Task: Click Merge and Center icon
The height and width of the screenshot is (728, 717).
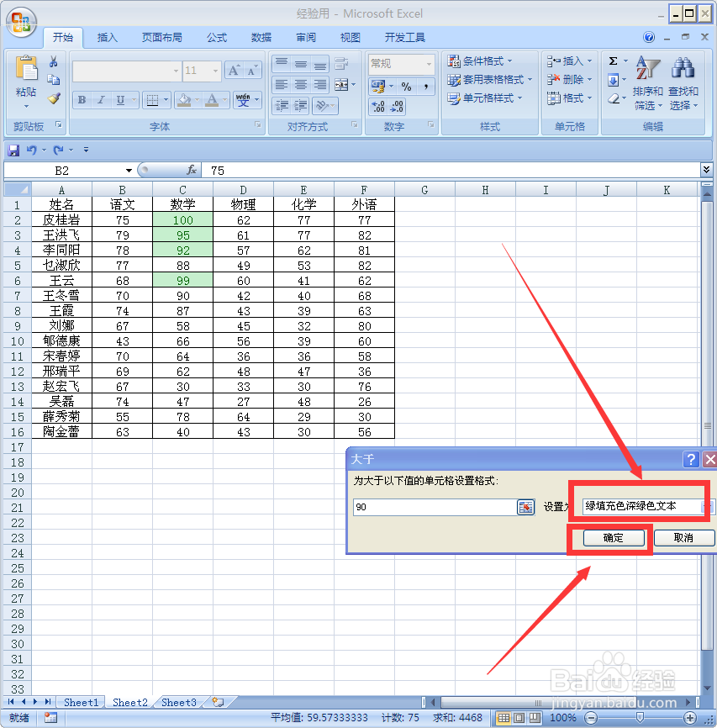Action: [x=341, y=85]
